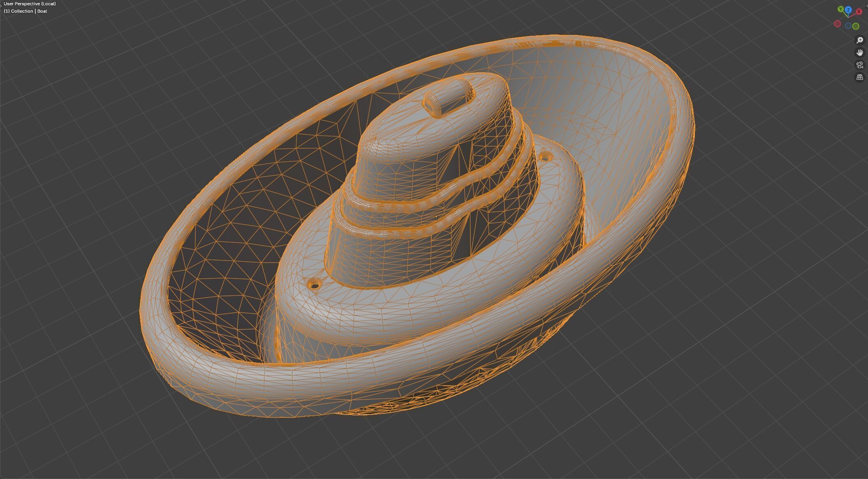Toggle perspective/orthographic grid button
The width and height of the screenshot is (868, 479).
859,77
